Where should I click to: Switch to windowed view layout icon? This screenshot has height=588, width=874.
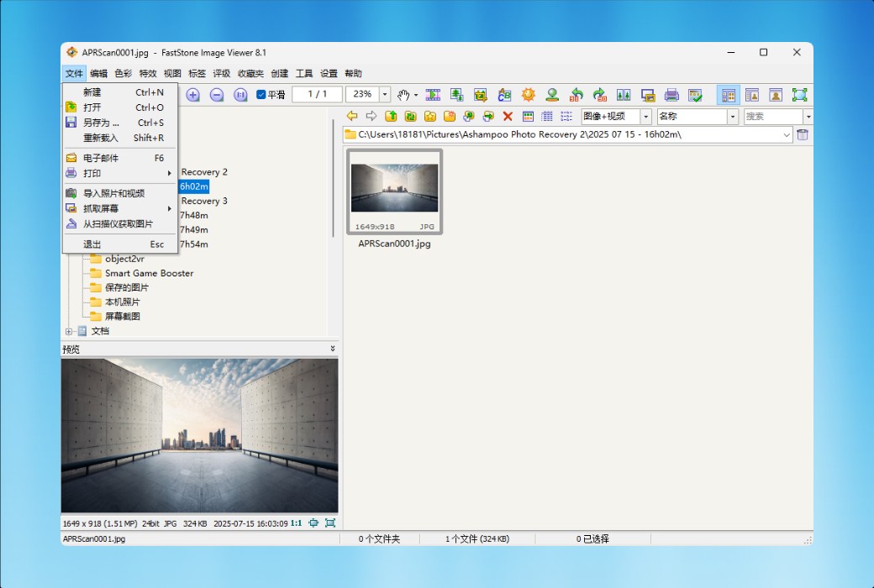pos(752,95)
